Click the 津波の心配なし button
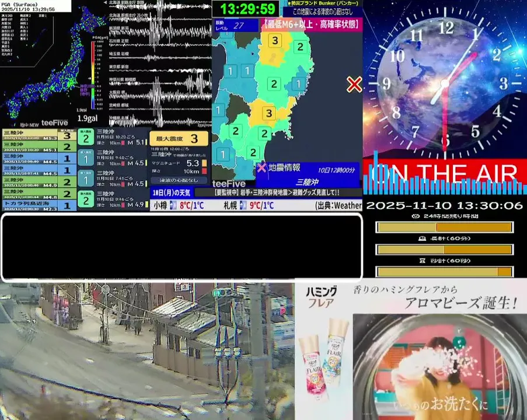 click(179, 180)
